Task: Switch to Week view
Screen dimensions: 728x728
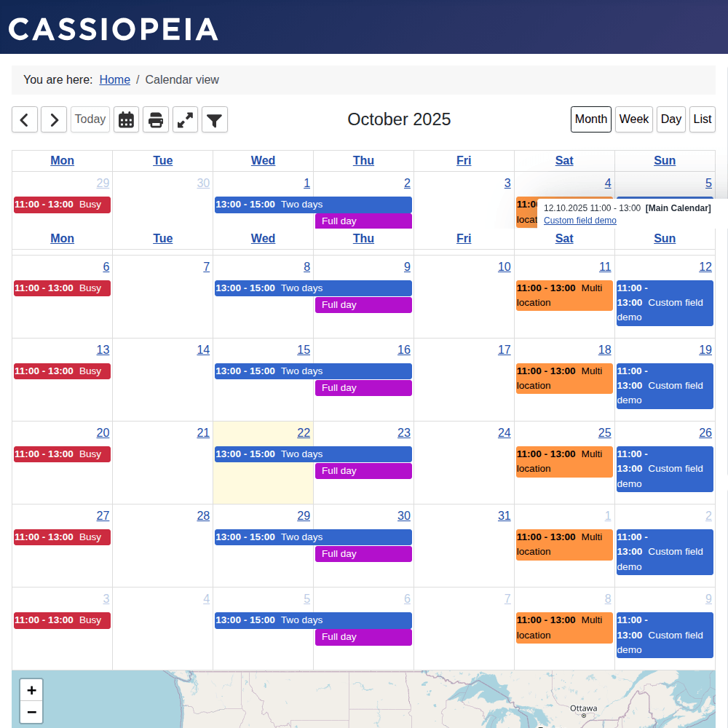Action: pos(633,119)
